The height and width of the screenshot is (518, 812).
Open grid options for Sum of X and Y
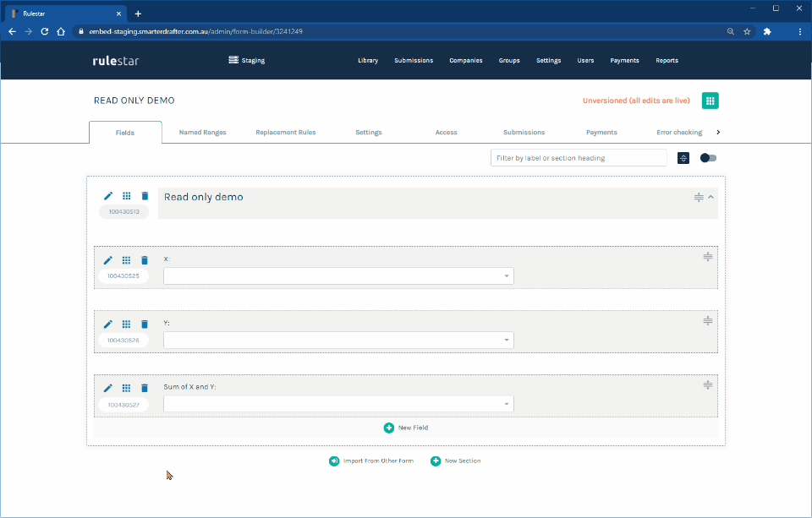[x=126, y=388]
